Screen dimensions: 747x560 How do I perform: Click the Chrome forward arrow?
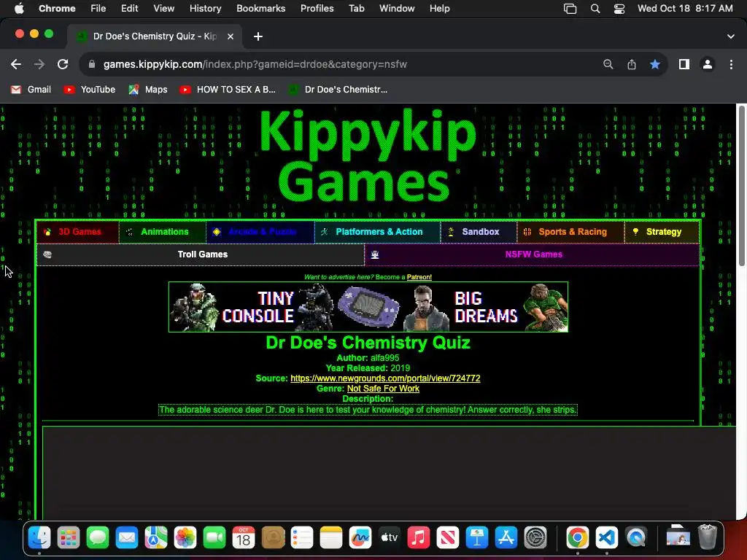coord(39,64)
